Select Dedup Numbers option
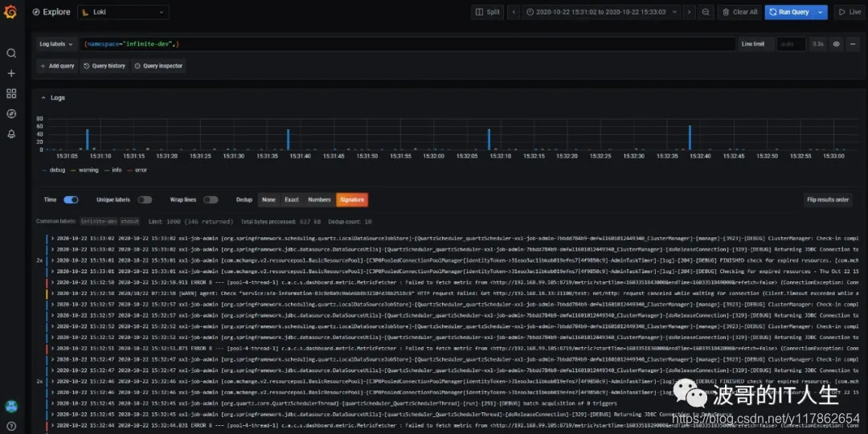Screen dimensions: 868x434 pos(319,200)
